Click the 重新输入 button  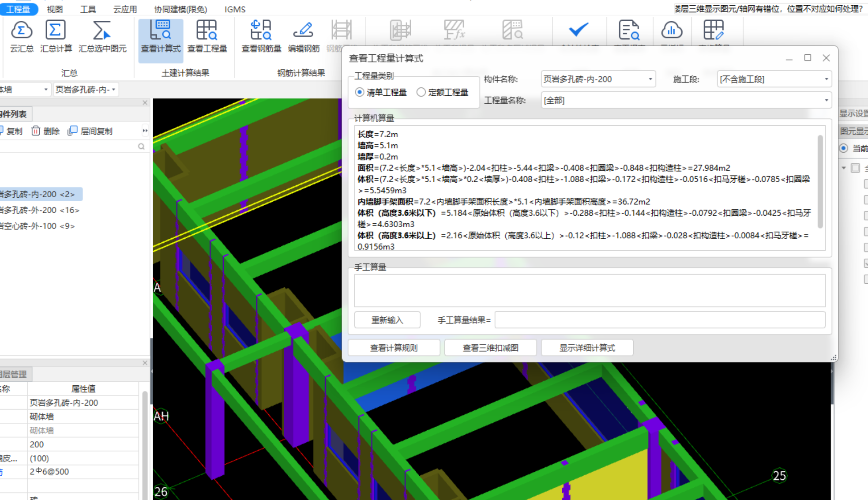pyautogui.click(x=387, y=320)
